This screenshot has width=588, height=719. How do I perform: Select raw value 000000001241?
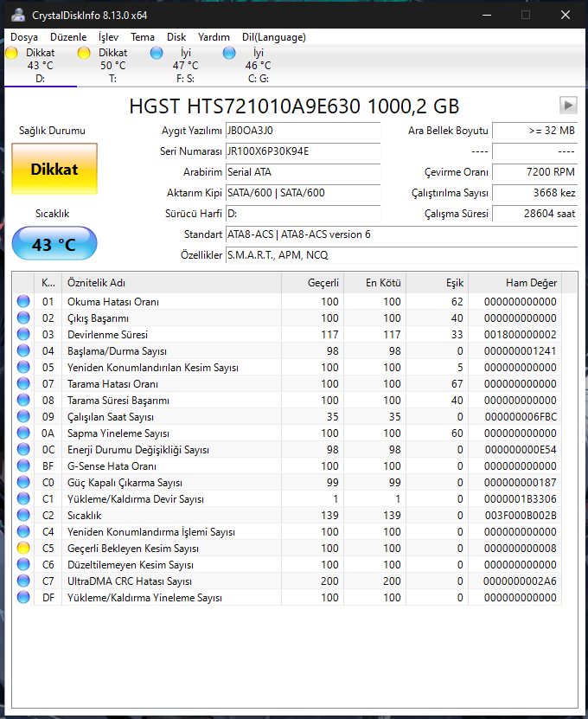click(x=521, y=351)
